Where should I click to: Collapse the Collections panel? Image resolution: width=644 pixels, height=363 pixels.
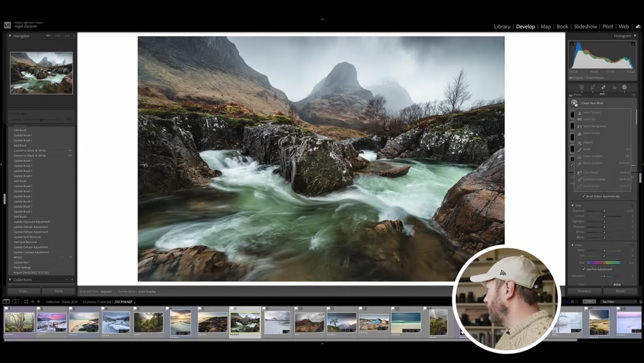coord(10,280)
